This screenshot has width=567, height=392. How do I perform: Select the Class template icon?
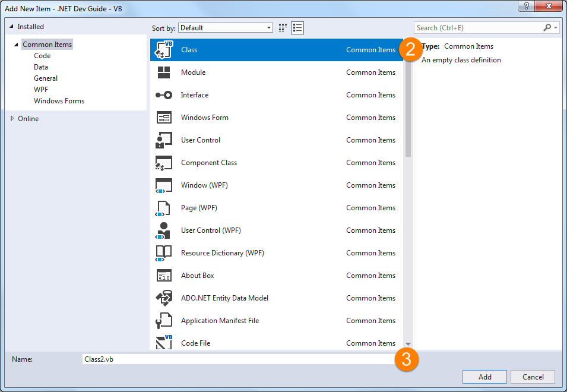point(164,50)
